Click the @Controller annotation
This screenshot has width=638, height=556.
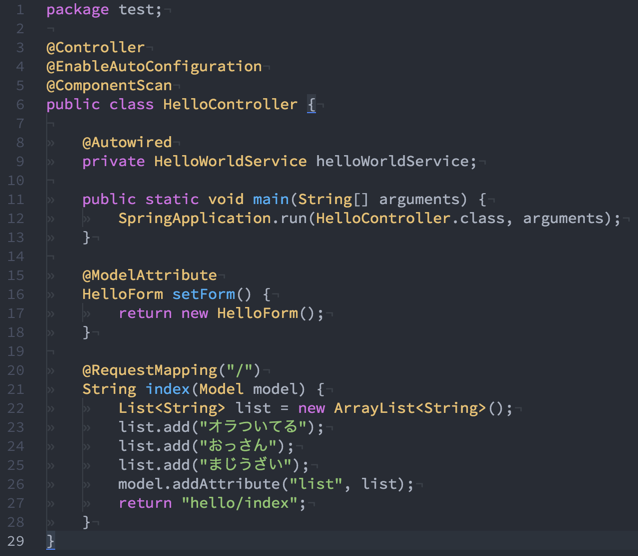click(x=95, y=48)
